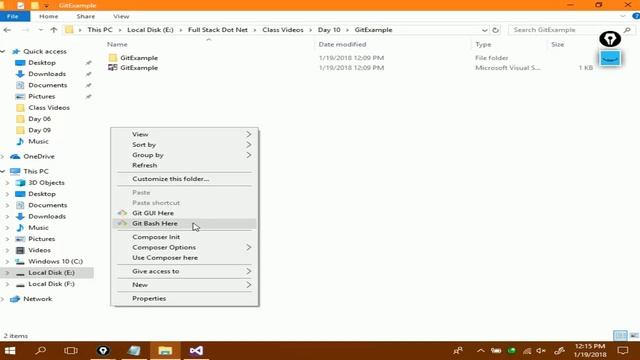
Task: Go up one folder level arrow
Action: pos(53,30)
